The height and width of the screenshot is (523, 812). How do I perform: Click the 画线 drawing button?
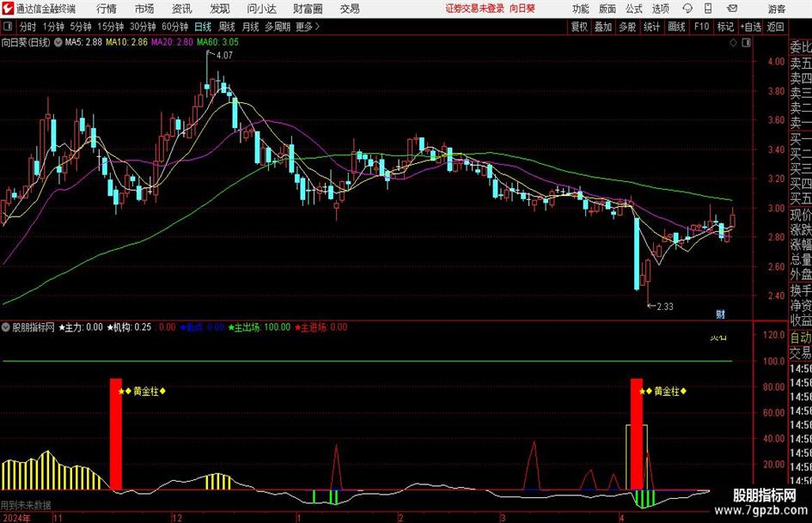tap(676, 27)
